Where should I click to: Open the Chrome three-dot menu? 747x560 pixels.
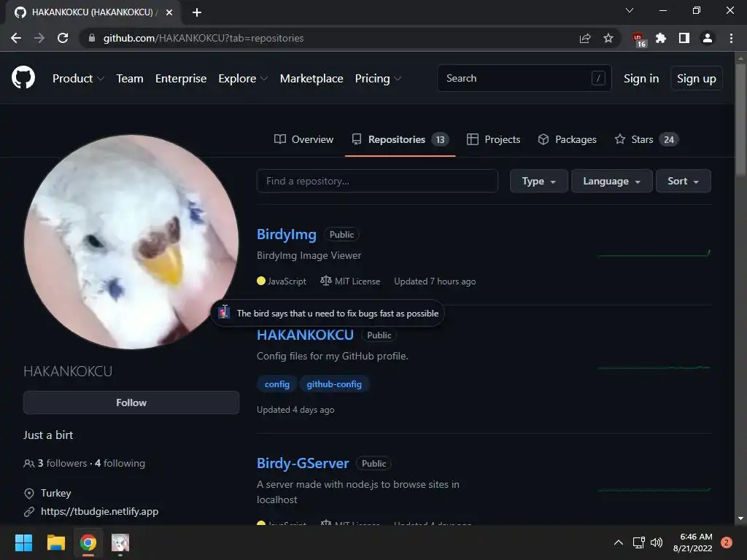[x=731, y=38]
